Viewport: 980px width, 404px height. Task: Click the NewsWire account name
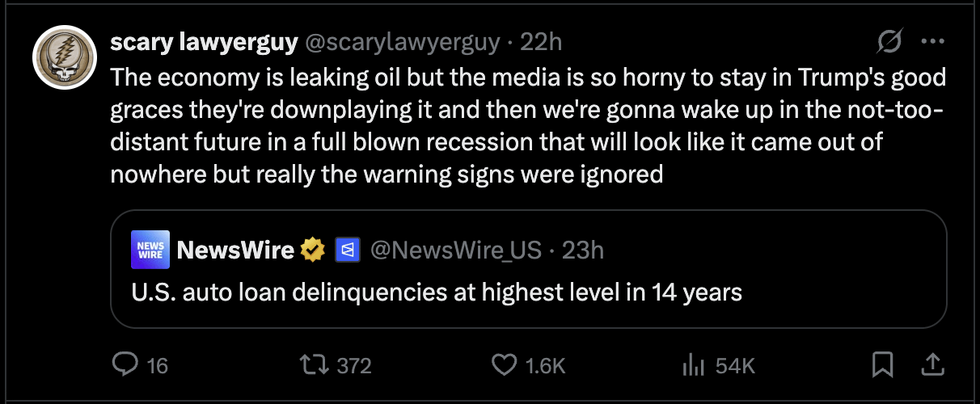[x=234, y=251]
